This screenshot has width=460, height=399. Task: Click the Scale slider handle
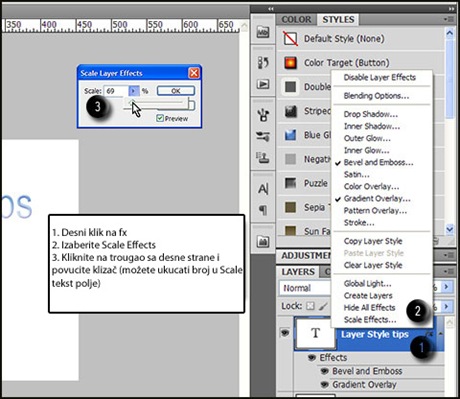(x=132, y=102)
